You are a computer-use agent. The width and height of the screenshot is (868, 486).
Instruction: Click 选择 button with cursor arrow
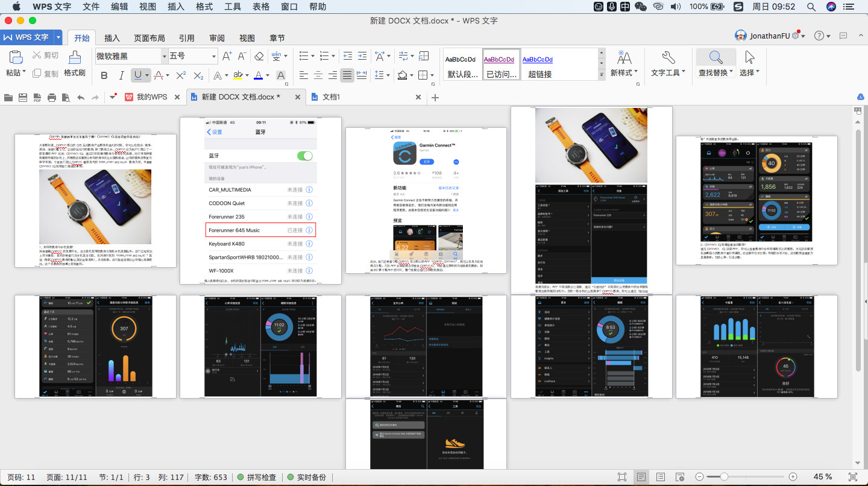click(749, 63)
